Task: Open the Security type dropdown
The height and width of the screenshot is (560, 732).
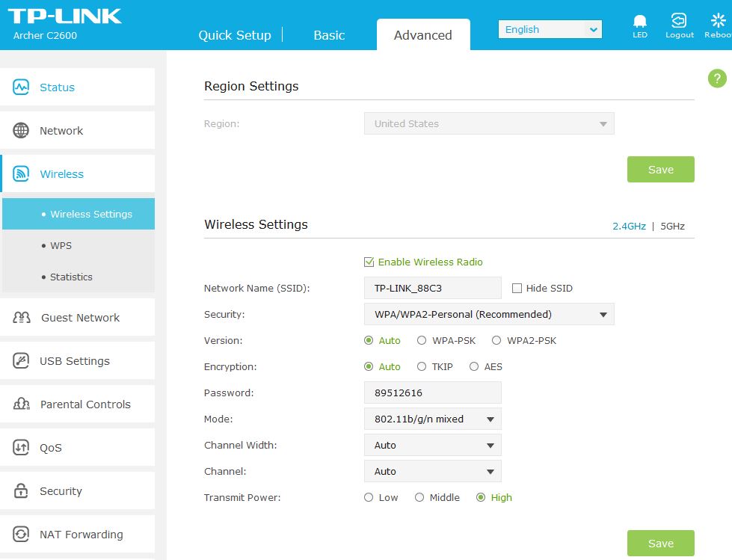Action: point(489,314)
